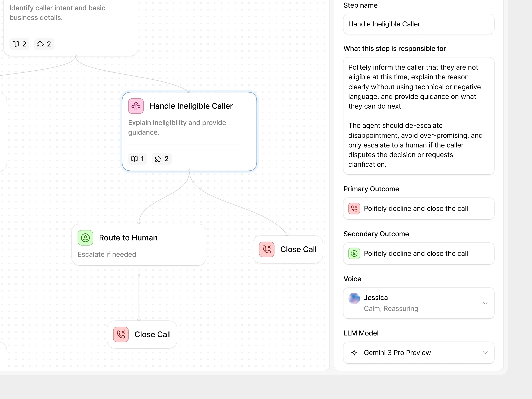This screenshot has height=399, width=532.
Task: Click the sparkle icon beside Gemini 3 Pro Preview
Action: [354, 353]
